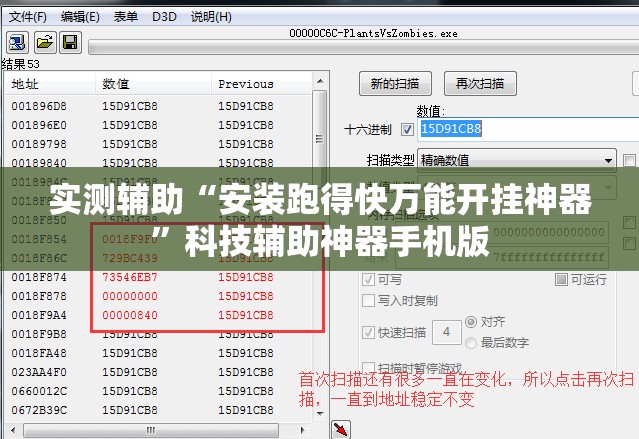Click the results list scroll-down arrow
The image size is (639, 439).
320,414
